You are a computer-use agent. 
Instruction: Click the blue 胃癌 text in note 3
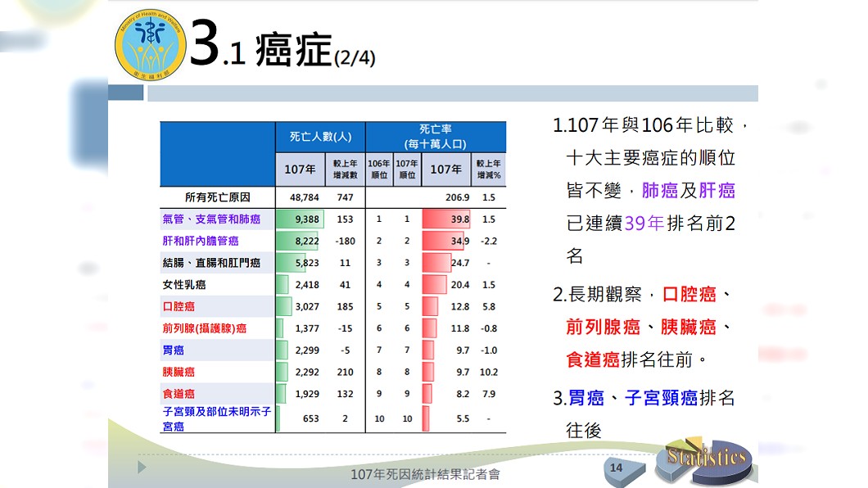click(x=586, y=398)
